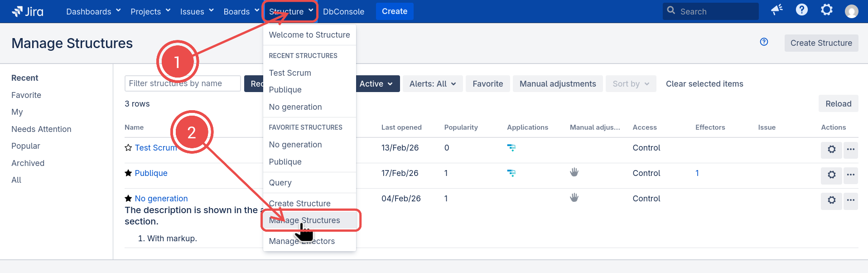The height and width of the screenshot is (273, 868).
Task: Unstar the Publique structure in the table
Action: (x=128, y=173)
